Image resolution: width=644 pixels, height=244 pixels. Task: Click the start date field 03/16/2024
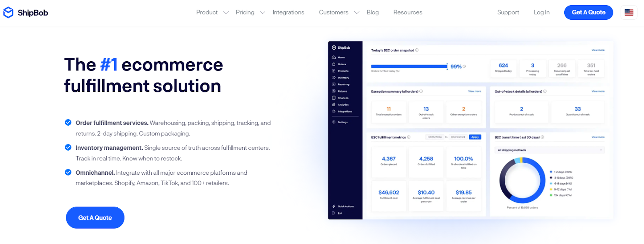click(434, 137)
